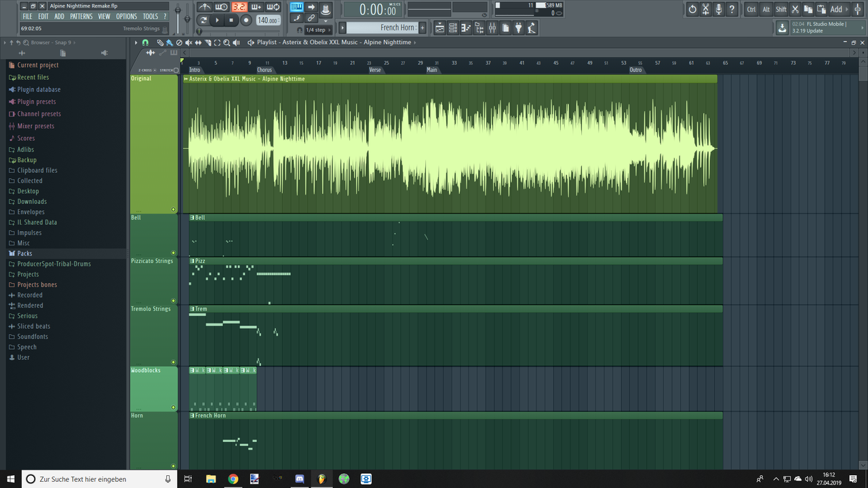Open the FILE menu

click(27, 16)
